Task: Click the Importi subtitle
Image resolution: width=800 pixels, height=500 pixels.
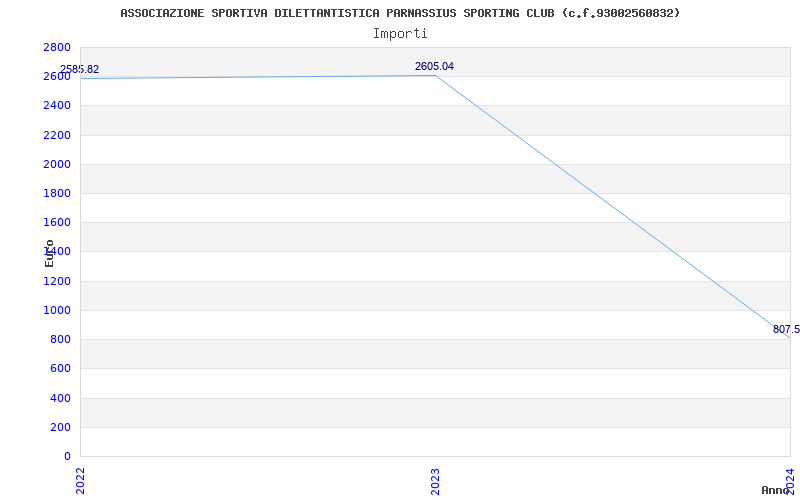Action: [400, 34]
